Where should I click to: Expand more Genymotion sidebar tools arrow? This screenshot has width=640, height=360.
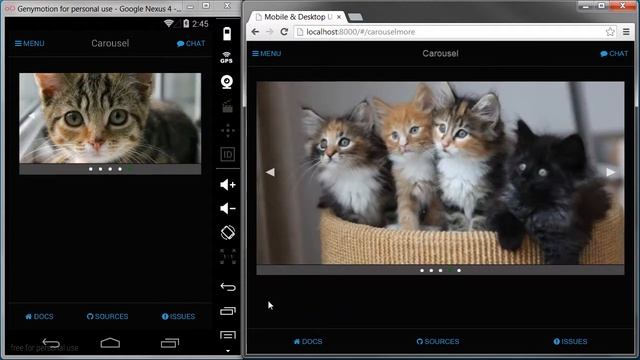[x=228, y=351]
